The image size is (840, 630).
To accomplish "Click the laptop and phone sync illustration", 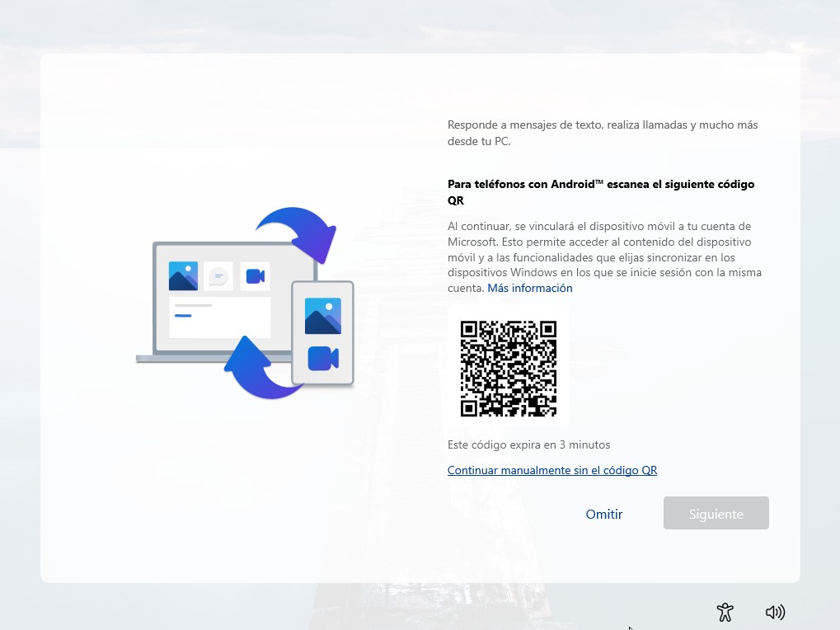I will 246,303.
